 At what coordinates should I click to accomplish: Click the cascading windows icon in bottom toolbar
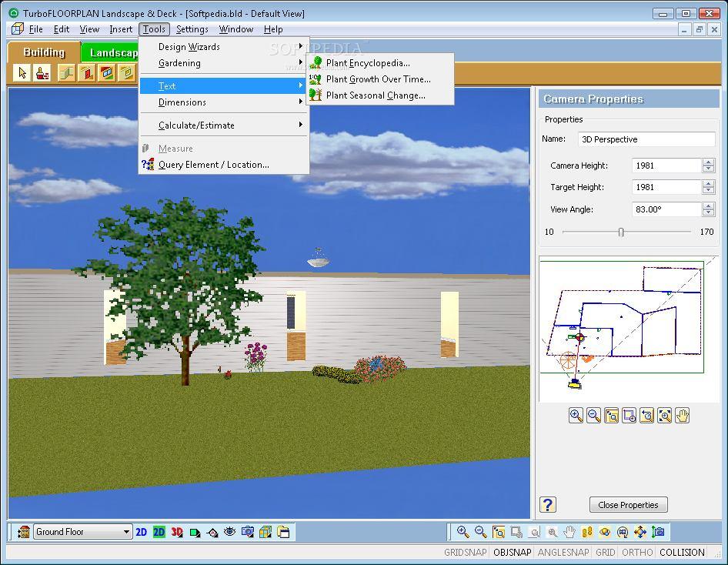point(283,532)
